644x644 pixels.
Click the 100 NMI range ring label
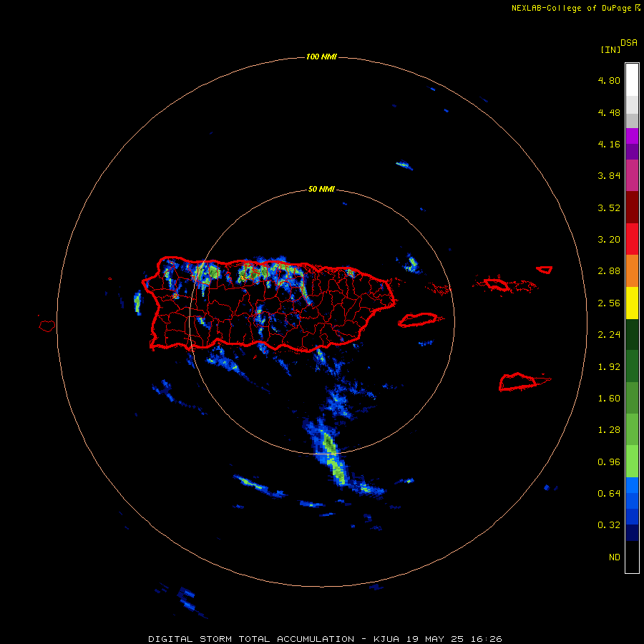click(321, 57)
